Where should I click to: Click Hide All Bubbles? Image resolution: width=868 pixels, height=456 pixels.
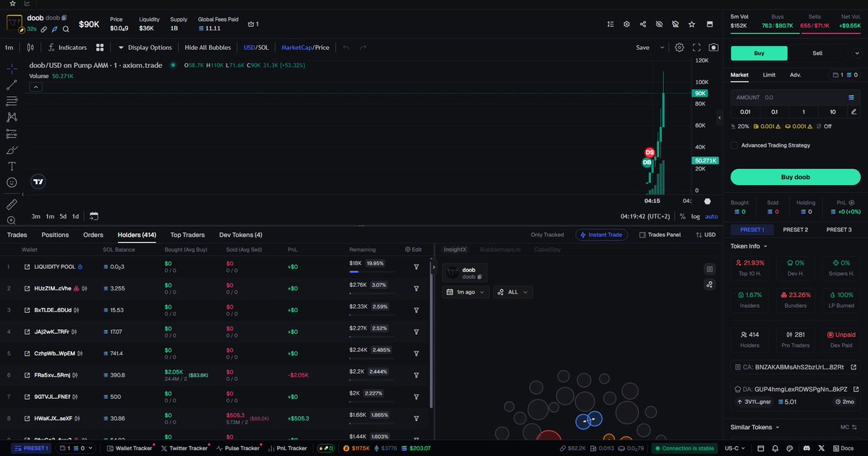[x=208, y=48]
